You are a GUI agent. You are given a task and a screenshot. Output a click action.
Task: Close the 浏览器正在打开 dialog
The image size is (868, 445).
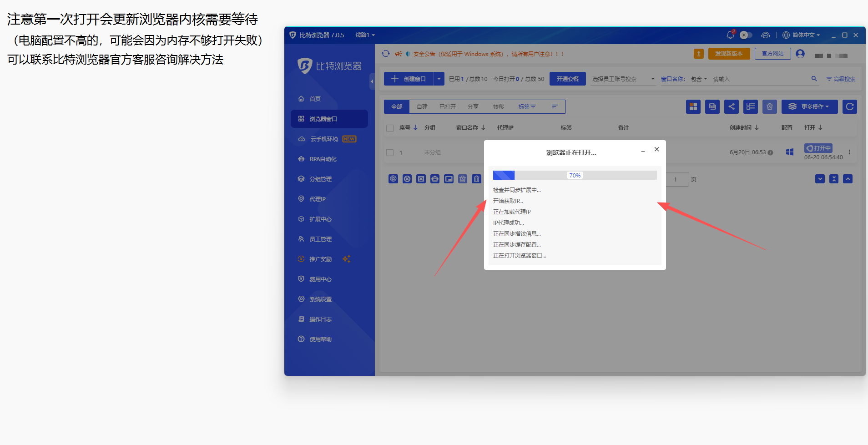point(656,149)
